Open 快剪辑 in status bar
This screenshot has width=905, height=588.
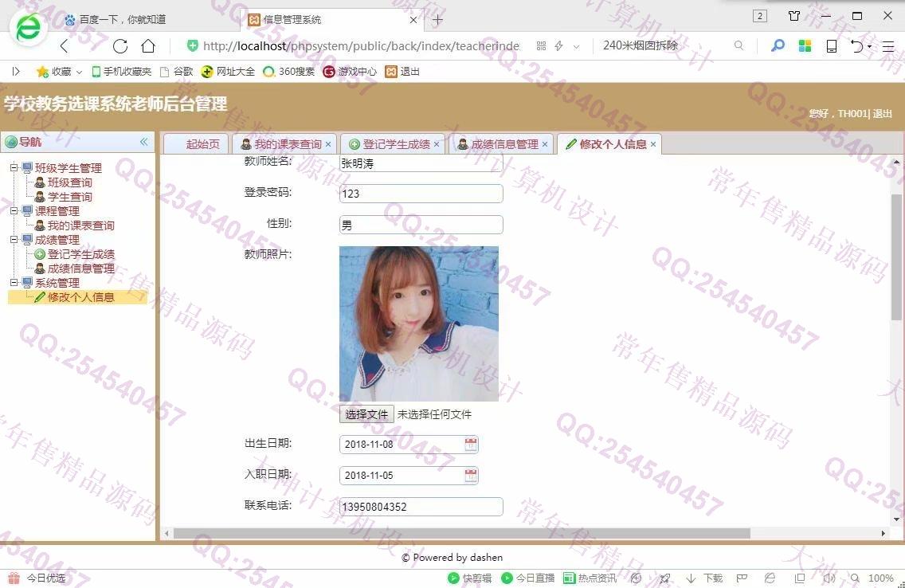point(470,578)
